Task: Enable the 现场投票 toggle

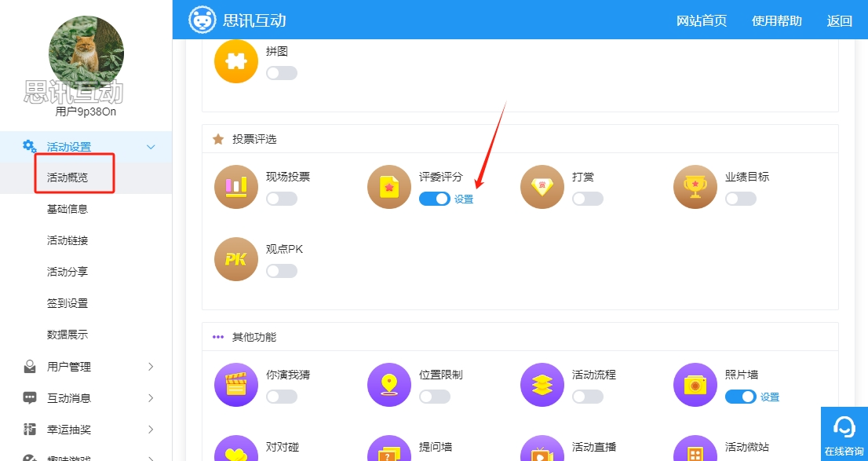Action: [x=282, y=199]
